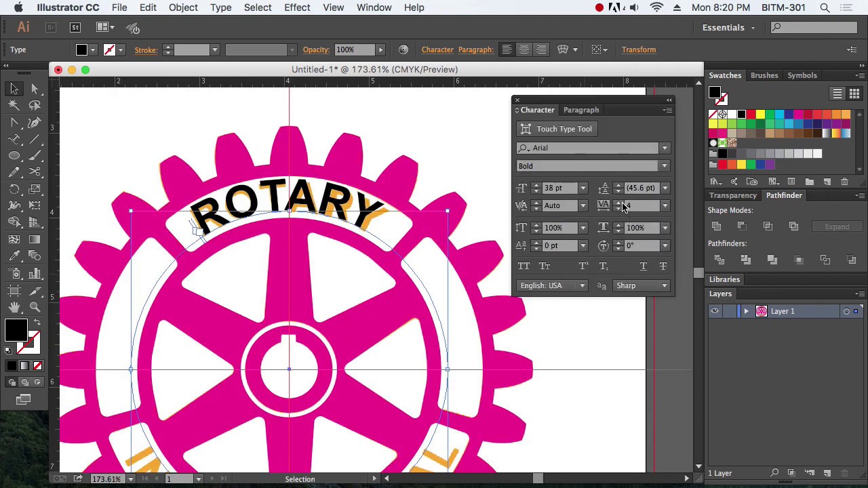Viewport: 868px width, 488px height.
Task: Toggle Small Caps in Character panel
Action: [x=545, y=266]
